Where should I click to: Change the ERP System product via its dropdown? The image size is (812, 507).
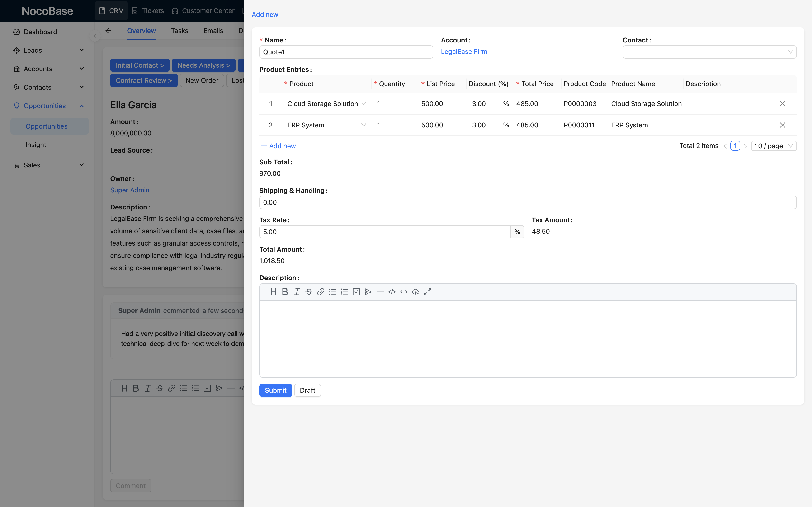pyautogui.click(x=364, y=125)
